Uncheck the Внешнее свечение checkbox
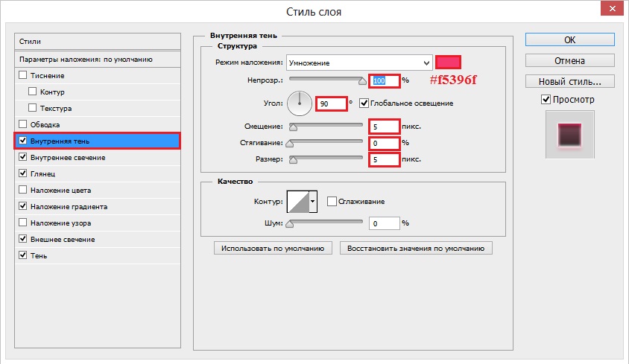This screenshot has width=629, height=364. tap(23, 239)
